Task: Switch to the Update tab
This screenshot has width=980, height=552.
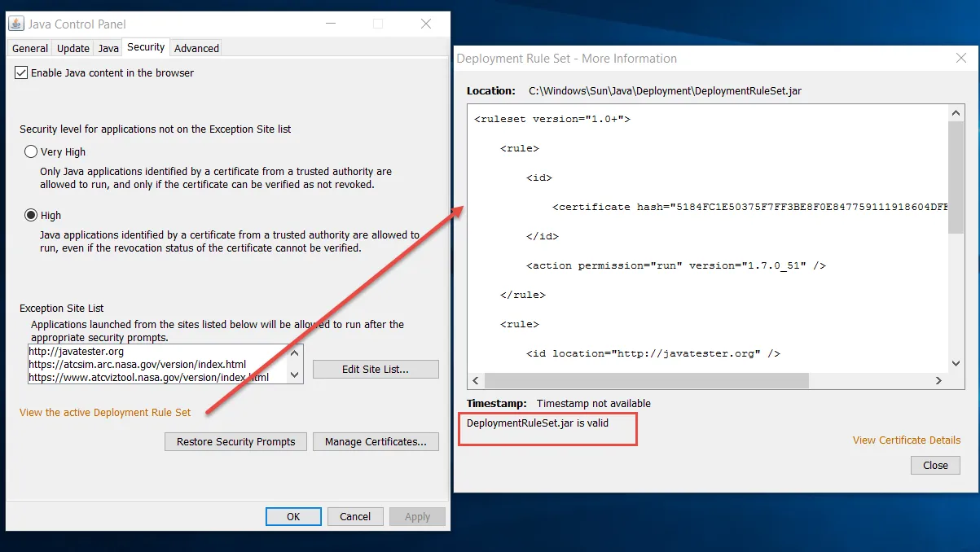Action: [x=73, y=48]
